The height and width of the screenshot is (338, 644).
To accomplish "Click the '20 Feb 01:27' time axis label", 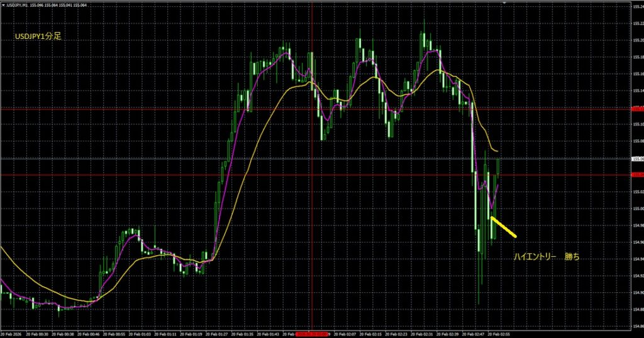I will pyautogui.click(x=217, y=334).
